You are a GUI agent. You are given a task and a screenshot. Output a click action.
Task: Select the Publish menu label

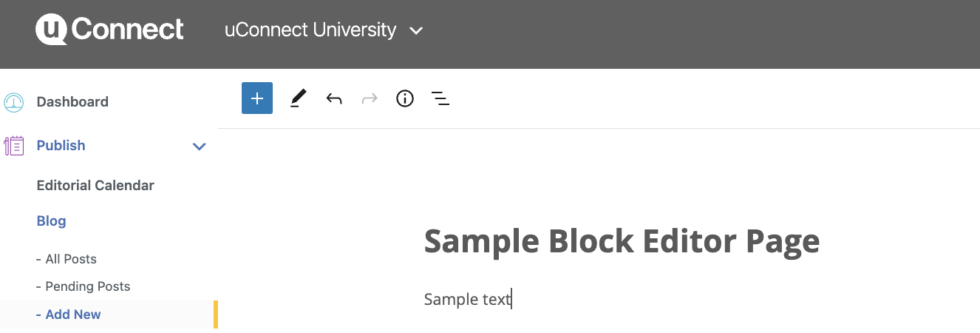61,146
